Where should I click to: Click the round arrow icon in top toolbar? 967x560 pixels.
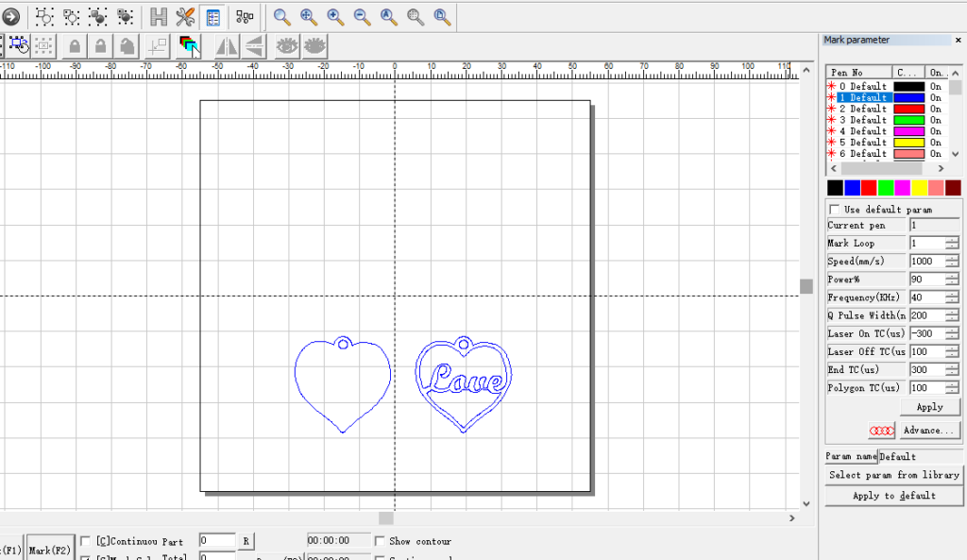click(10, 16)
